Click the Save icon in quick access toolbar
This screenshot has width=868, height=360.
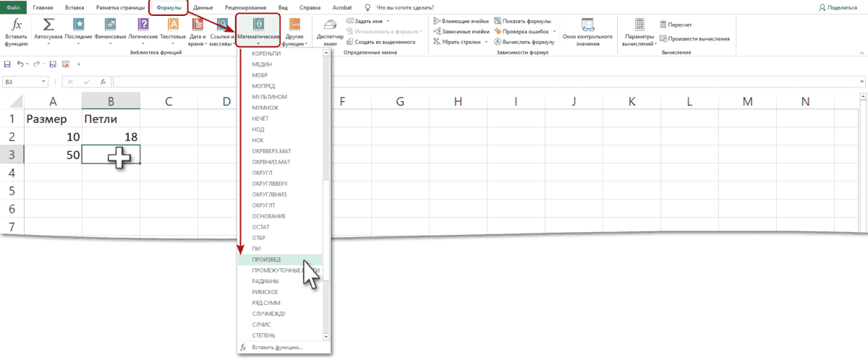coord(8,64)
